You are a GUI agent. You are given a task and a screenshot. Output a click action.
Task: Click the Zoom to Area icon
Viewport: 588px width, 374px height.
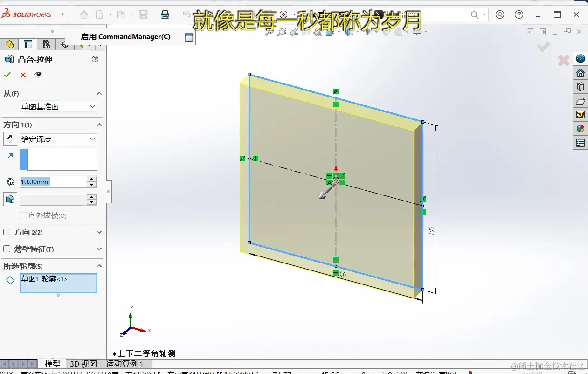point(282,32)
